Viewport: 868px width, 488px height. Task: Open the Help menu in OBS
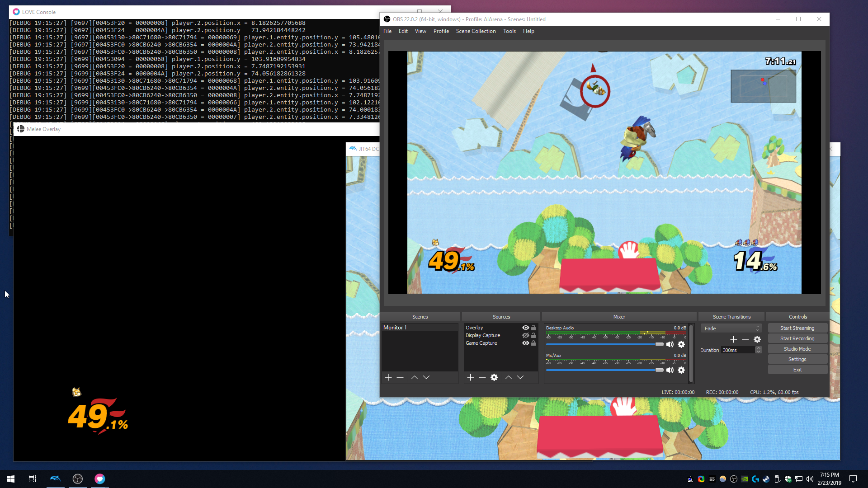[528, 31]
